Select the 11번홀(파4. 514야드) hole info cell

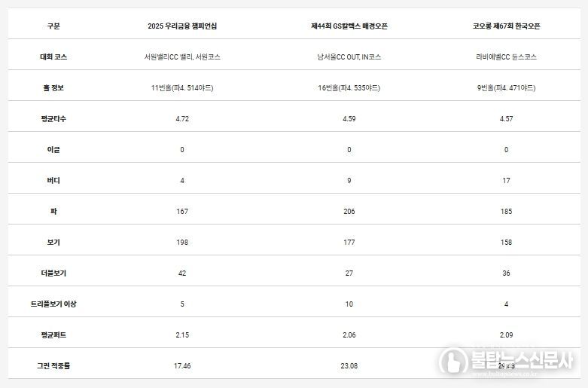[x=182, y=87]
